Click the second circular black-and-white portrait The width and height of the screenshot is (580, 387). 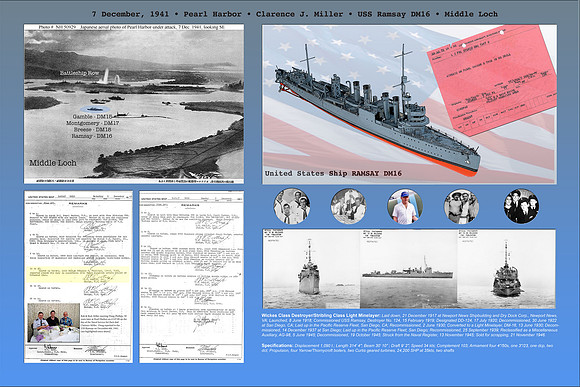[348, 206]
